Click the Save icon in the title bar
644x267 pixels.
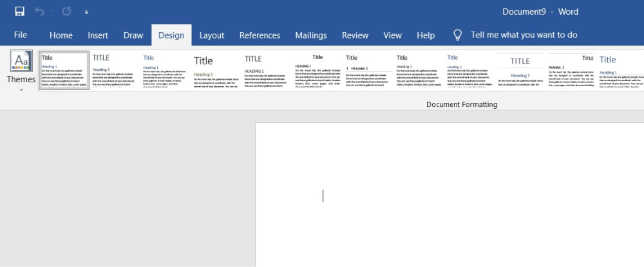(19, 12)
